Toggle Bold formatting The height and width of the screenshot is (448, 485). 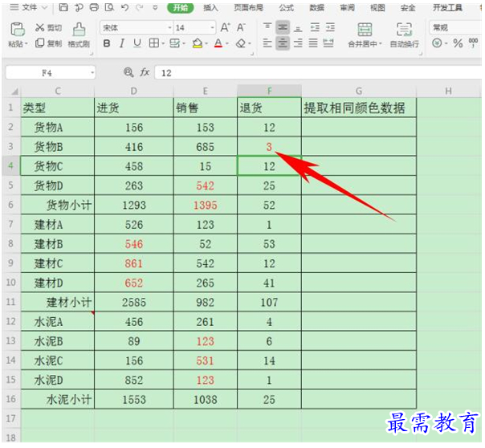(x=107, y=43)
